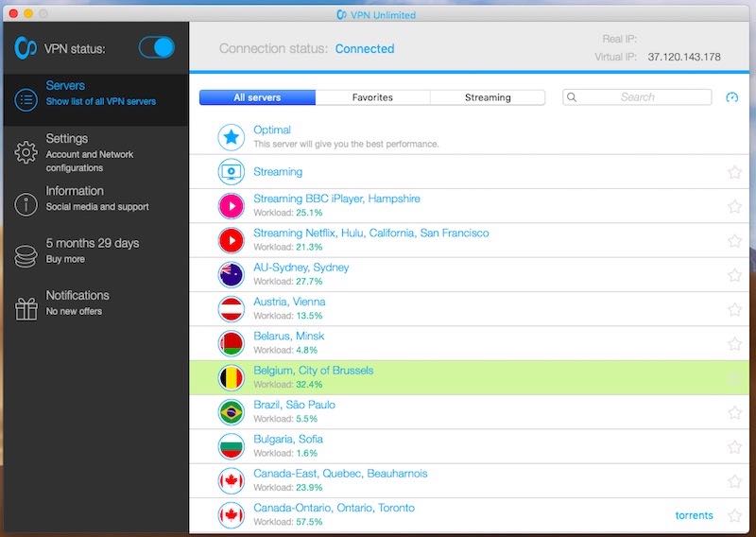Toggle the VPN status switch off

pyautogui.click(x=156, y=48)
